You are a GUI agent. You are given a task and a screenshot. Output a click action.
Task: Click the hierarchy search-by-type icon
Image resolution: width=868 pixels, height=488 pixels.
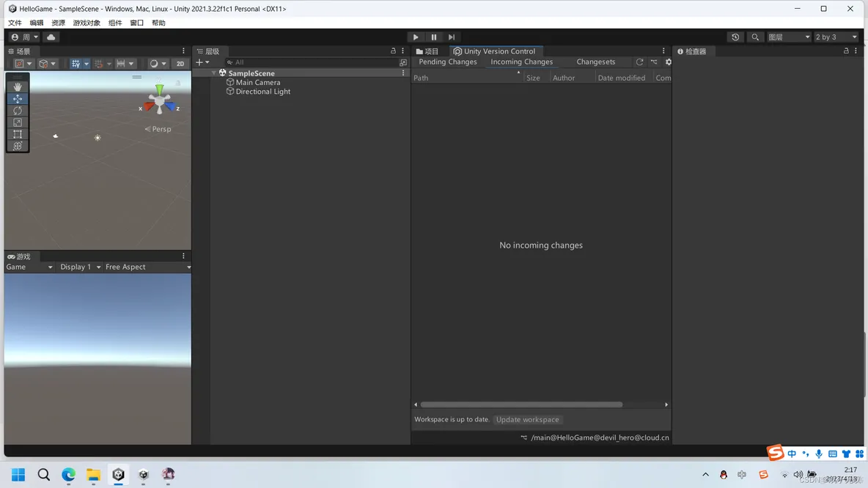click(x=403, y=62)
